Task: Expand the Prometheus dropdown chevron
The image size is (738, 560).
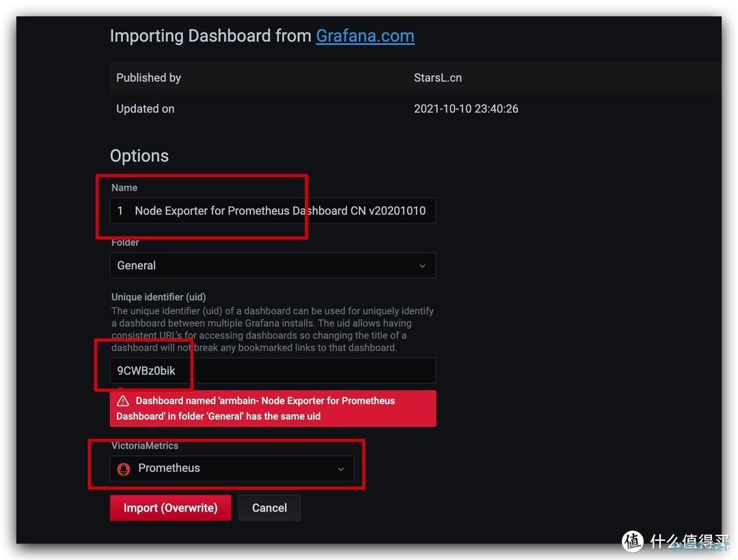Action: pyautogui.click(x=341, y=468)
